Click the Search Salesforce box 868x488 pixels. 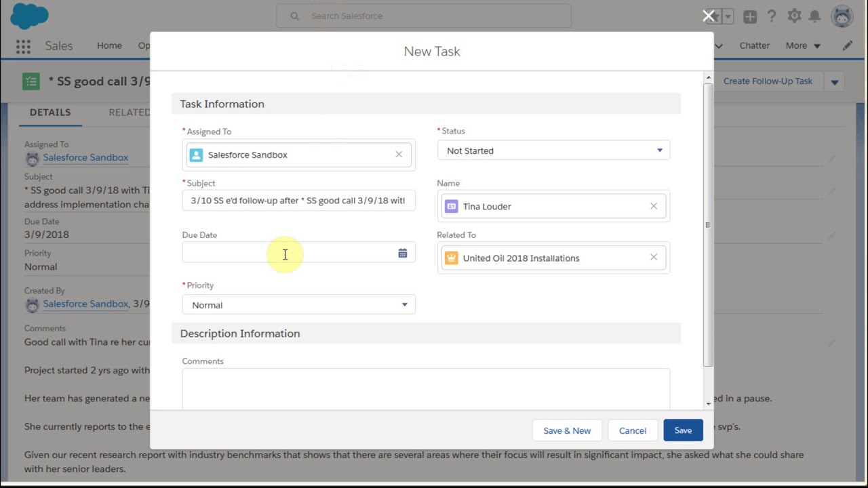click(x=424, y=16)
